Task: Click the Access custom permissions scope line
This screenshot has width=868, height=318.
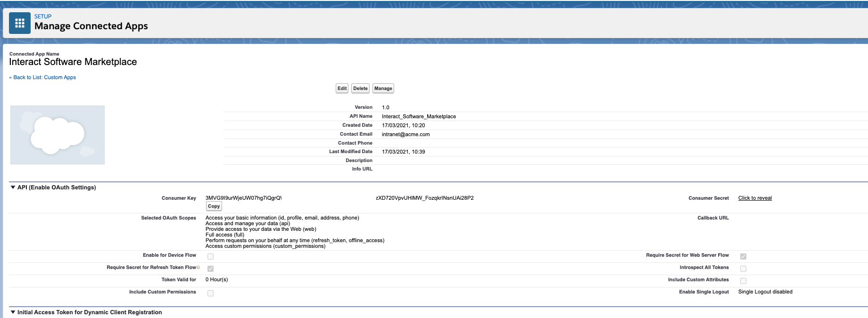Action: (x=265, y=246)
